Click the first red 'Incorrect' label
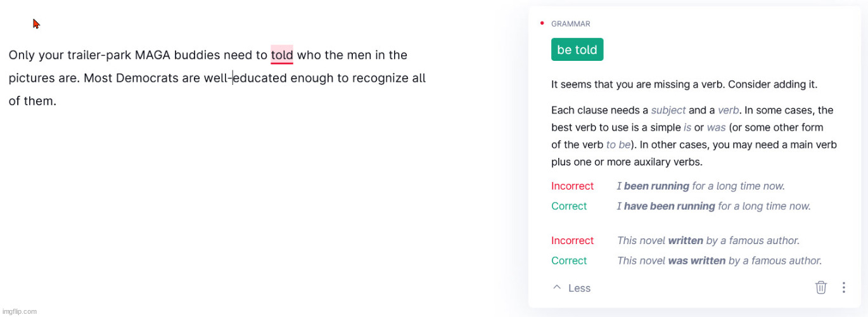The height and width of the screenshot is (317, 868). click(x=572, y=186)
